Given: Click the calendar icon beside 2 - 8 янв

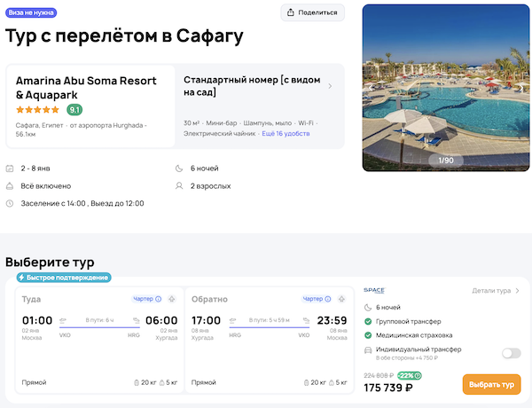Looking at the screenshot, I should tap(10, 169).
